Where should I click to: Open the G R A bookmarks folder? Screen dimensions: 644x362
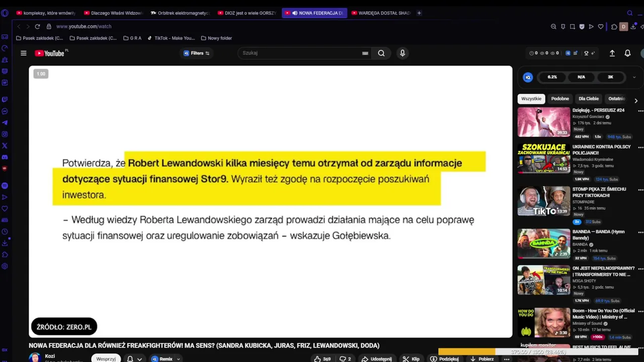(132, 38)
